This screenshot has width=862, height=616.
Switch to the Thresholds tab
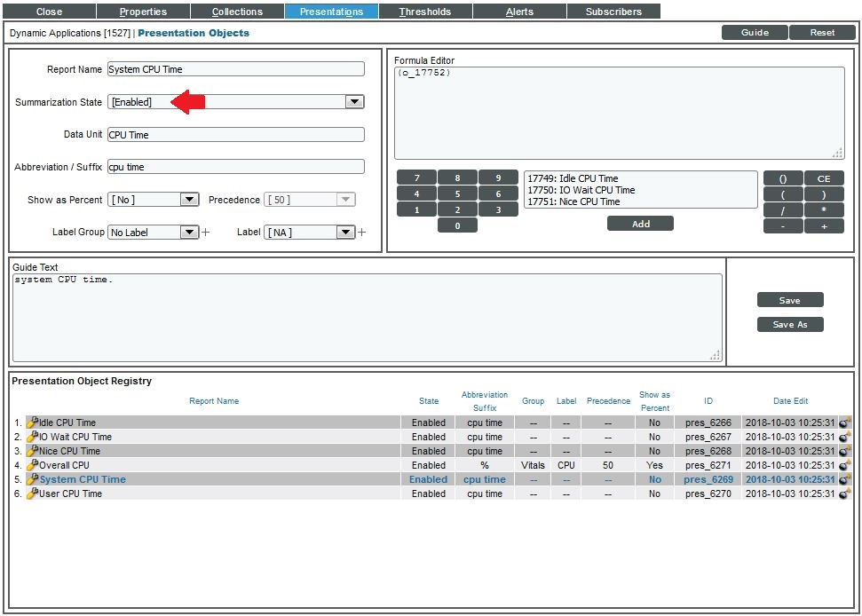tap(425, 12)
